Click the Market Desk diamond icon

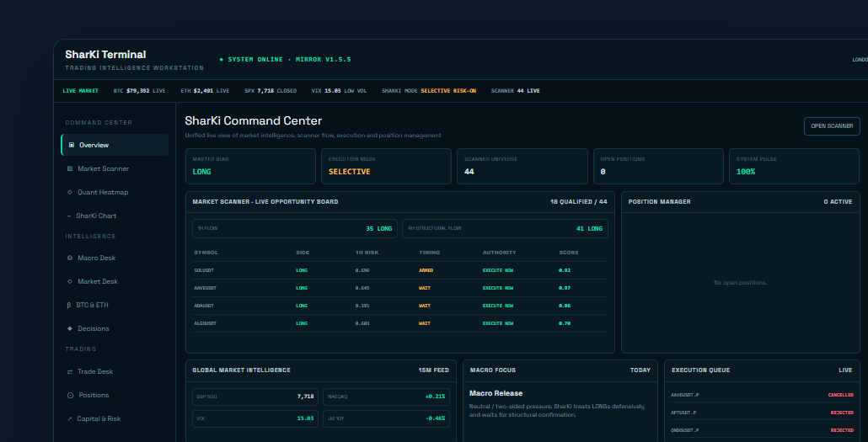pos(70,281)
